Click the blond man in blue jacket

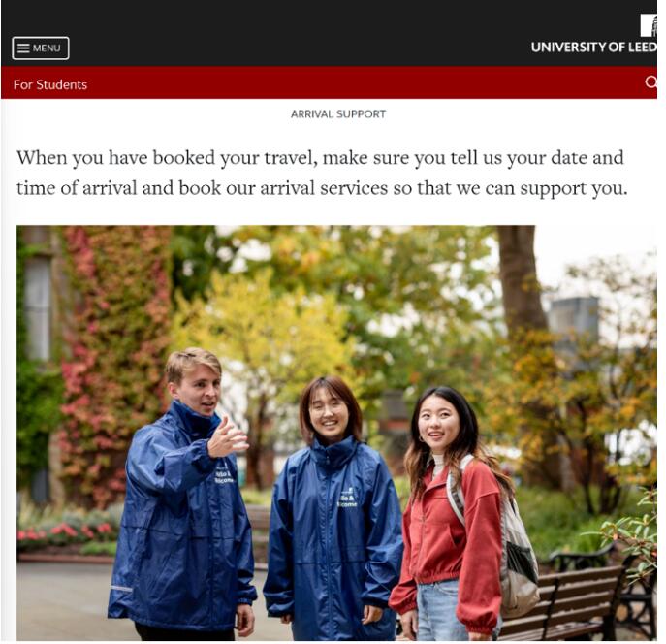(182, 495)
